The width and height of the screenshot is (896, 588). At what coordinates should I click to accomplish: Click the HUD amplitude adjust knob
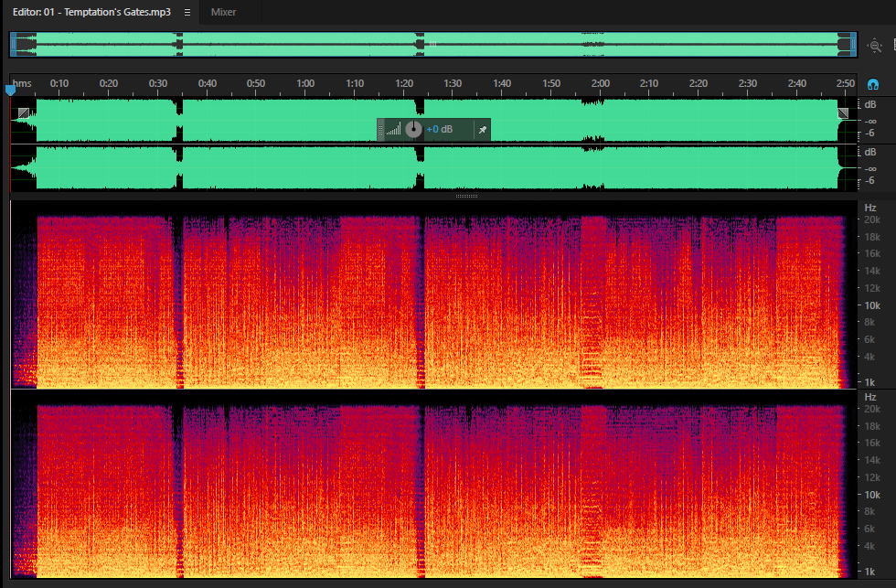(413, 130)
